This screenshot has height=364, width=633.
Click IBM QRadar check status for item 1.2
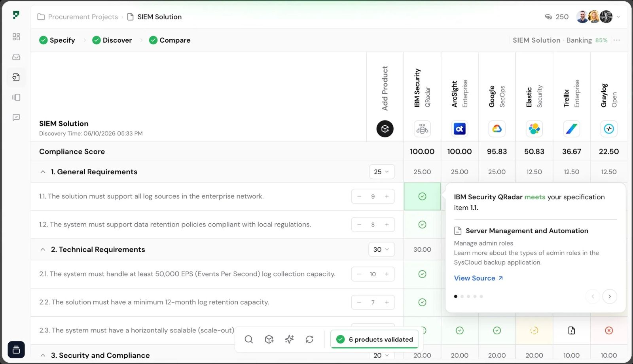(422, 224)
